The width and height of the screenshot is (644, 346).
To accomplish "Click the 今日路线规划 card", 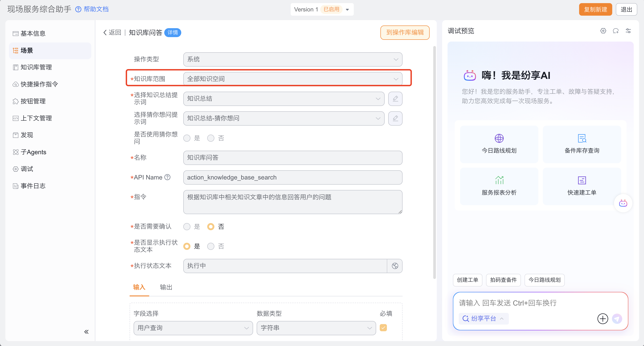I will click(499, 144).
